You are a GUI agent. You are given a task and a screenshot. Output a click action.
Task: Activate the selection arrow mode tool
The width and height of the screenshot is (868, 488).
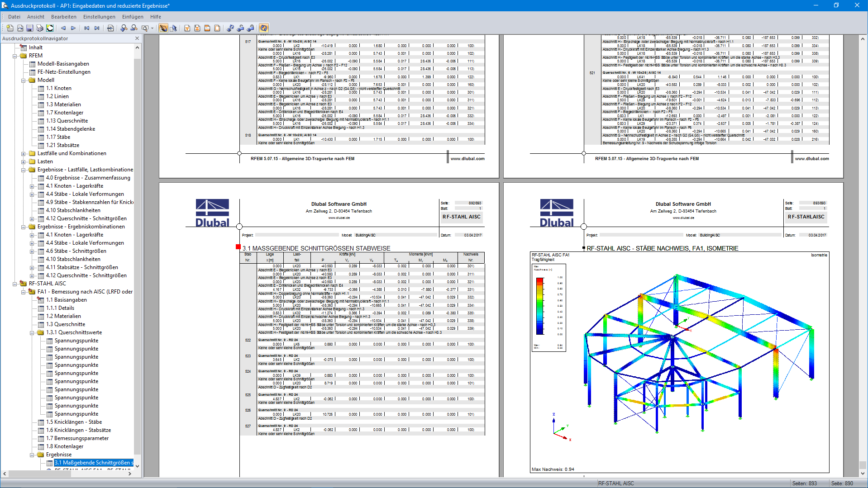pos(173,28)
